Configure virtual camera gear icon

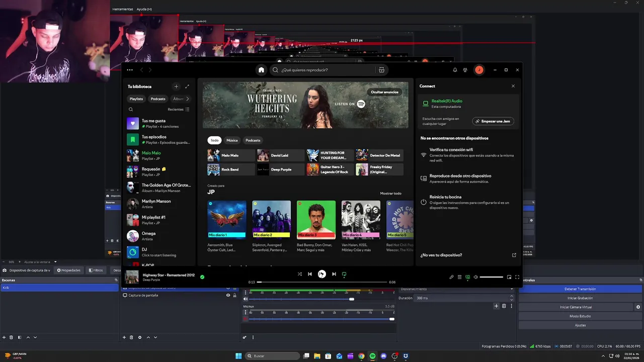pos(638,307)
